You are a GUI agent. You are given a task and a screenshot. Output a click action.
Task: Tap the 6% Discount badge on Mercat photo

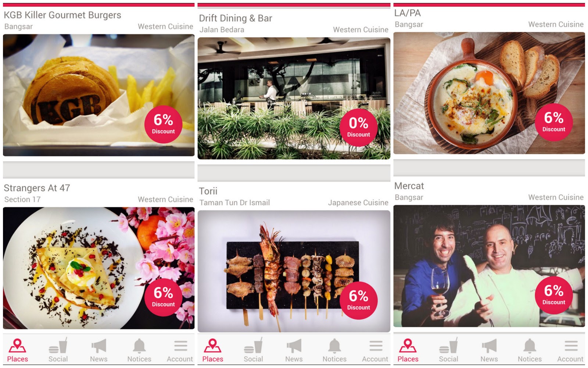(x=553, y=295)
